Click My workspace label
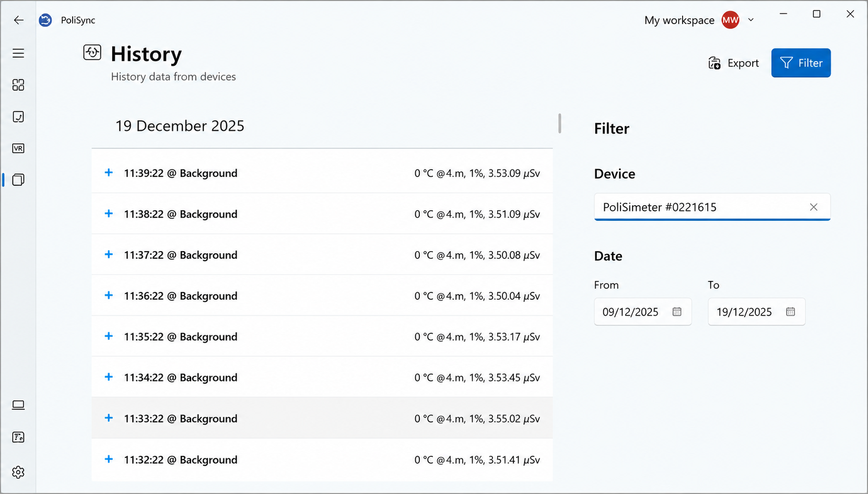The width and height of the screenshot is (868, 494). pyautogui.click(x=679, y=20)
